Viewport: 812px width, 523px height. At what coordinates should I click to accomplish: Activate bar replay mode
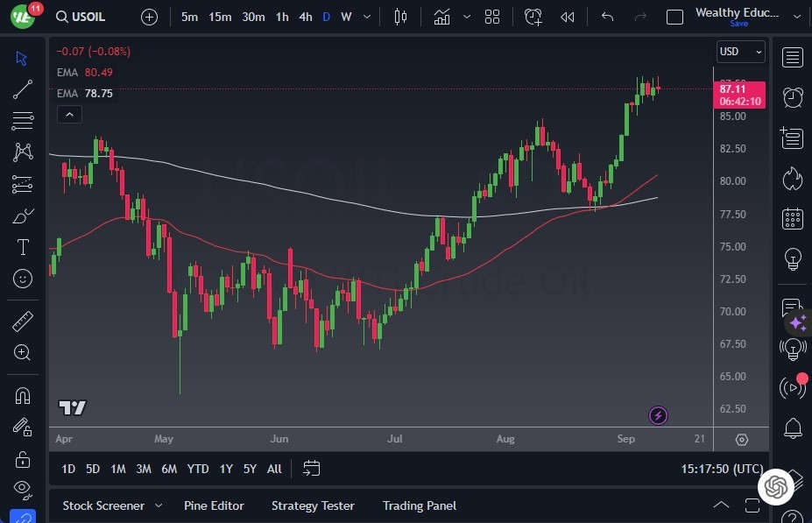coord(567,17)
